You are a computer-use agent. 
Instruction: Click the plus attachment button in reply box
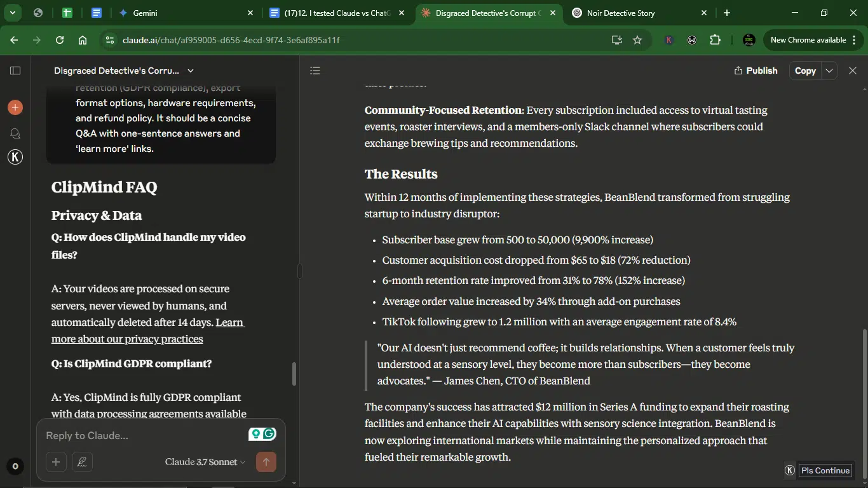[56, 462]
